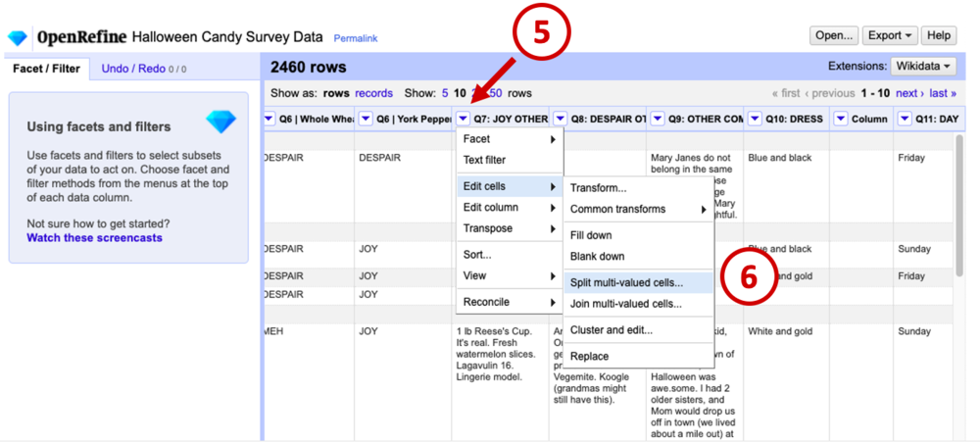
Task: Click the 'Using facets and filters' heading
Action: pyautogui.click(x=99, y=126)
